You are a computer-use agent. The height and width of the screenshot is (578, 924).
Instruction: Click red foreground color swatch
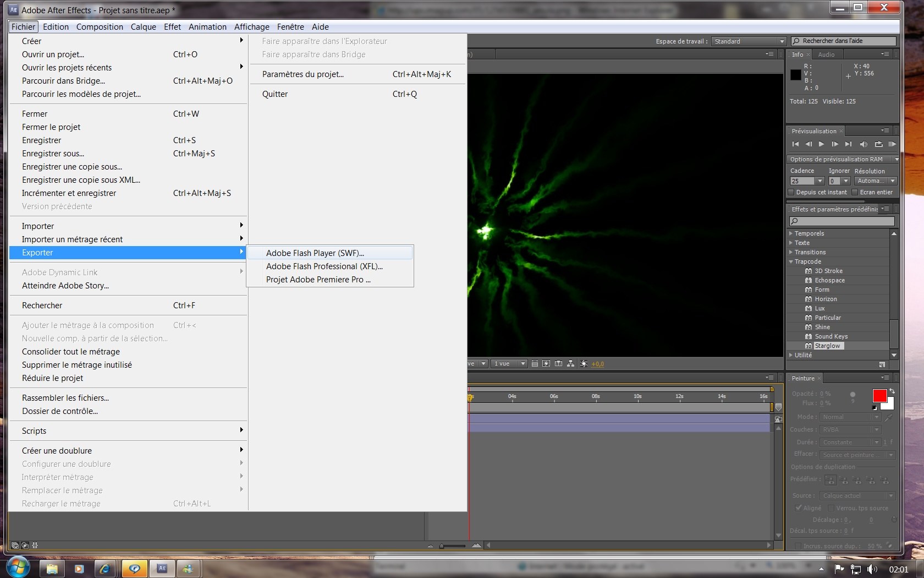(x=879, y=395)
